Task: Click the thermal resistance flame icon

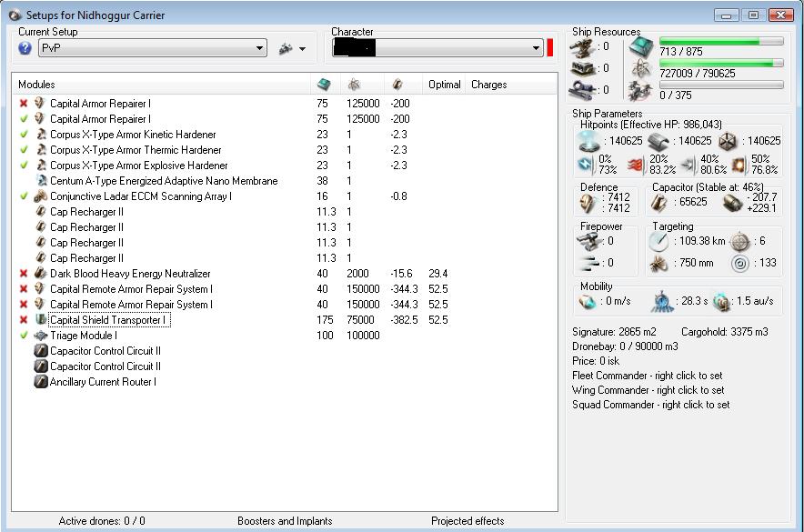Action: (x=637, y=165)
